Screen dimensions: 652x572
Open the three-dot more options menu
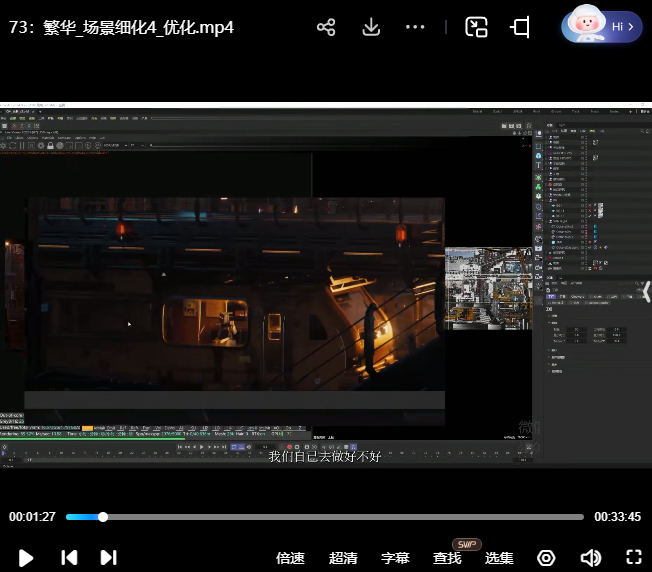(415, 28)
